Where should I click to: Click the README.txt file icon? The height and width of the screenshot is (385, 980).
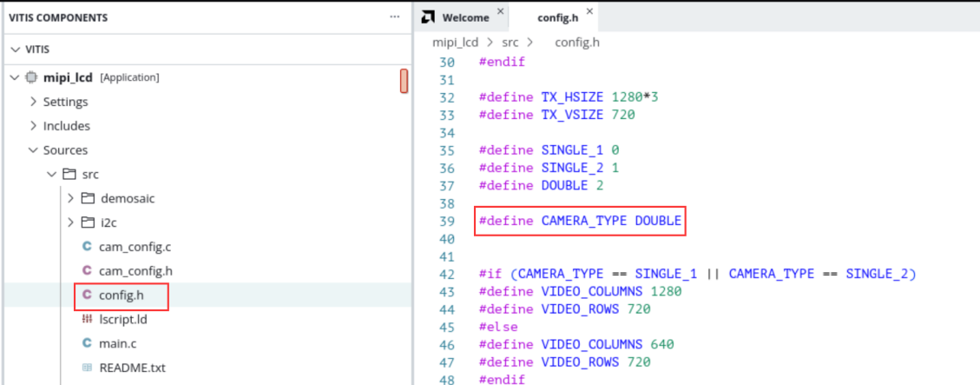tap(88, 368)
